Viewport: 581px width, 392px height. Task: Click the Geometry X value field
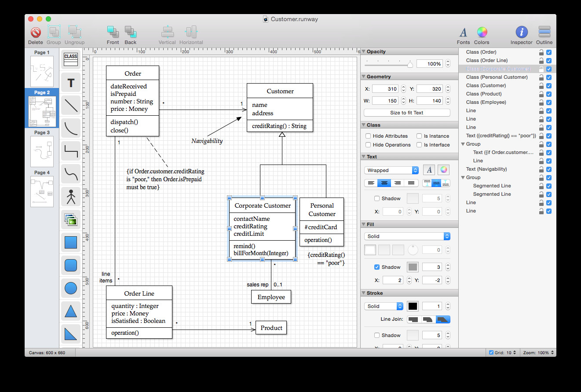[385, 89]
